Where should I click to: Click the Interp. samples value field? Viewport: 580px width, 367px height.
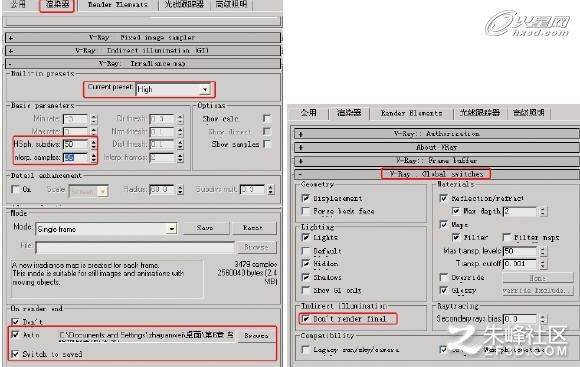[x=76, y=158]
